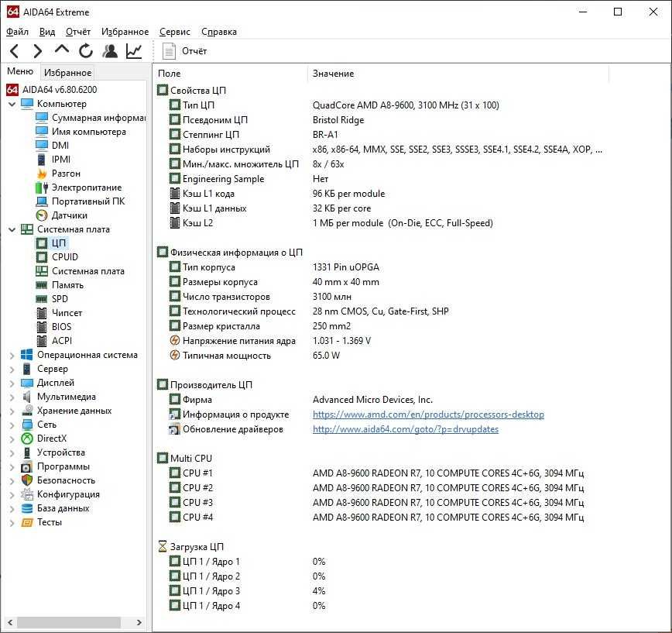Open the IPMI tree item

coord(53,160)
